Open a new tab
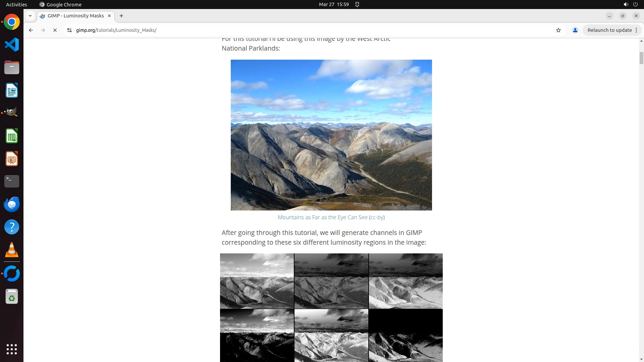 [x=121, y=16]
